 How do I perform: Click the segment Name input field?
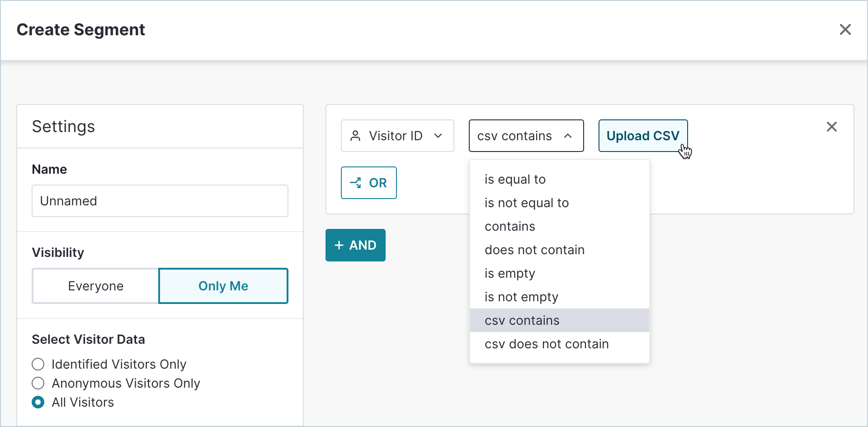pos(160,201)
